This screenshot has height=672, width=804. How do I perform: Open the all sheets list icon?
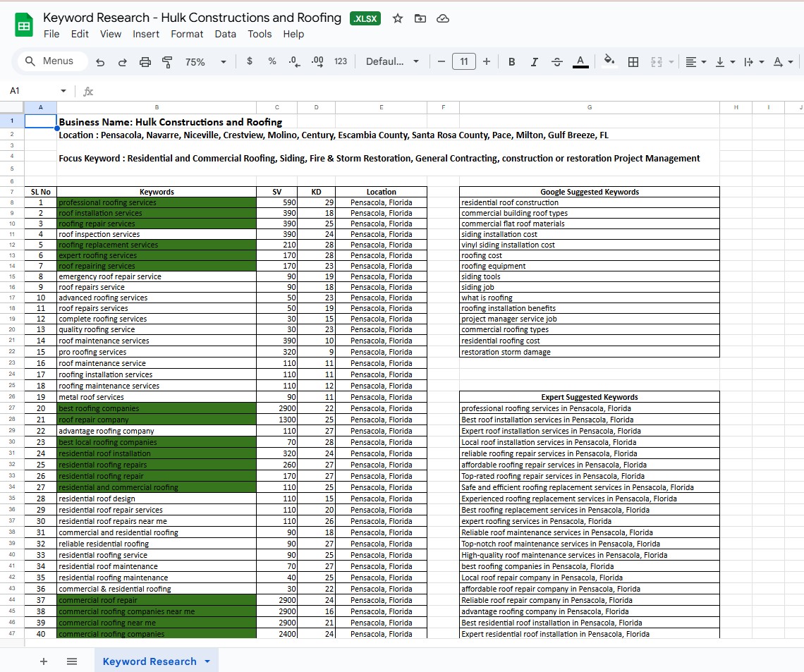coord(72,661)
